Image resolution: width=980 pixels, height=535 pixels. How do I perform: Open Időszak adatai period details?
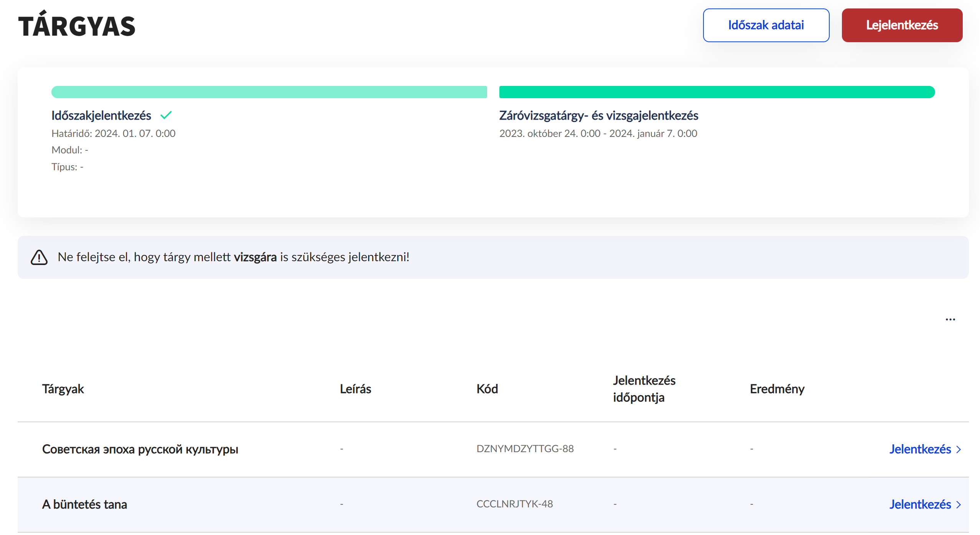(766, 25)
